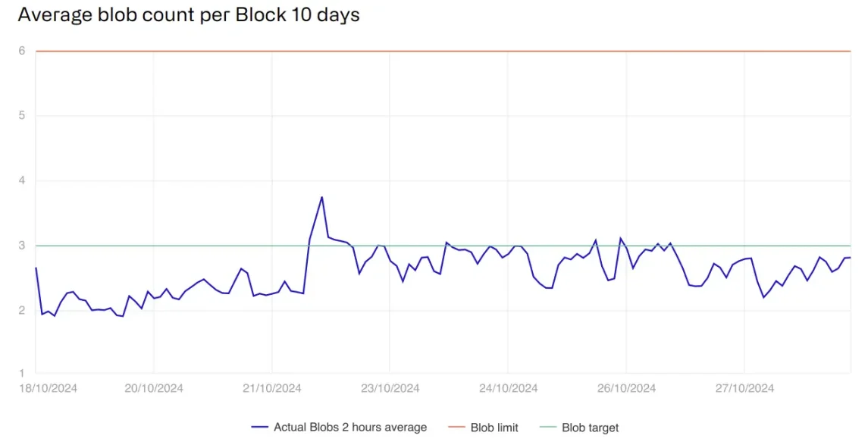This screenshot has height=445, width=868.
Task: Click the blue line marker in the legend
Action: (260, 428)
